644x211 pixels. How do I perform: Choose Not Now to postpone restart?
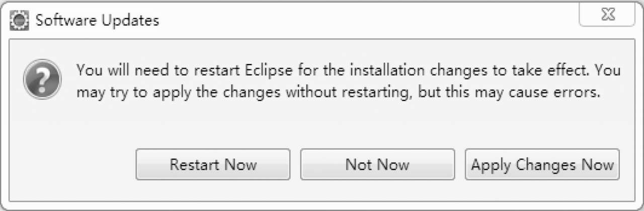377,164
